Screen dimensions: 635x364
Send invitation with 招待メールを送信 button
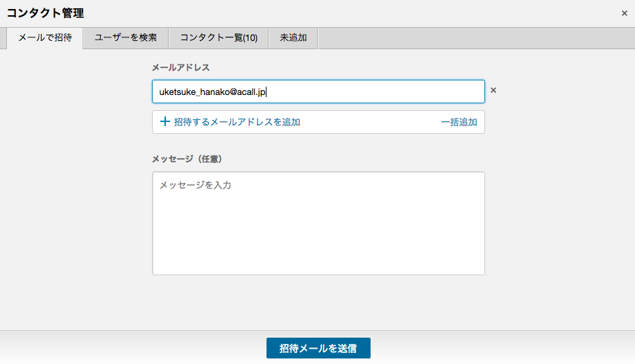(319, 348)
